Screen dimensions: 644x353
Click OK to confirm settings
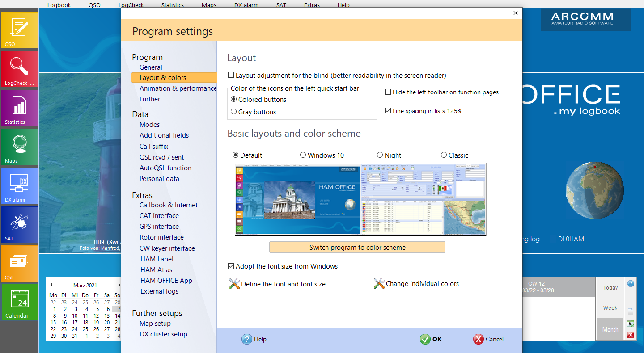click(431, 339)
